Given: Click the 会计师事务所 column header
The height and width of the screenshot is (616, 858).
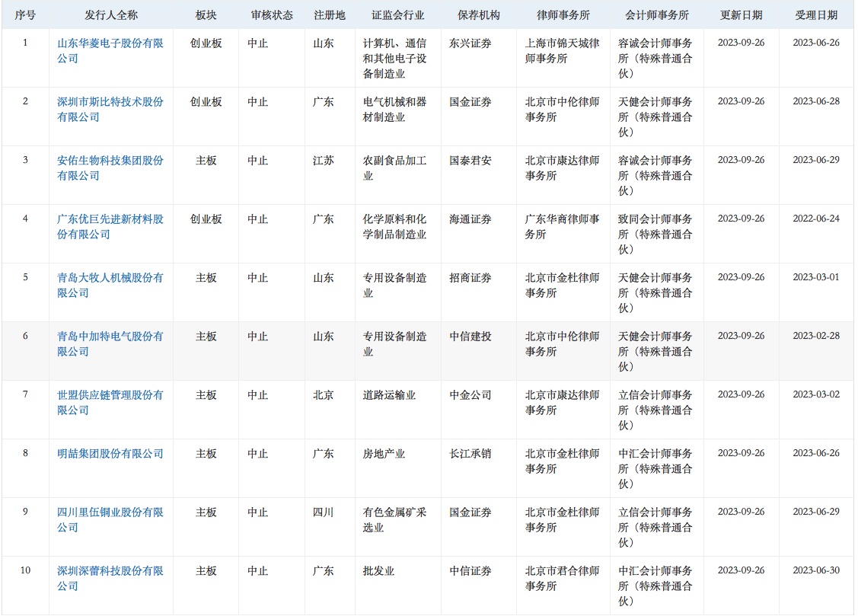Looking at the screenshot, I should (x=656, y=14).
